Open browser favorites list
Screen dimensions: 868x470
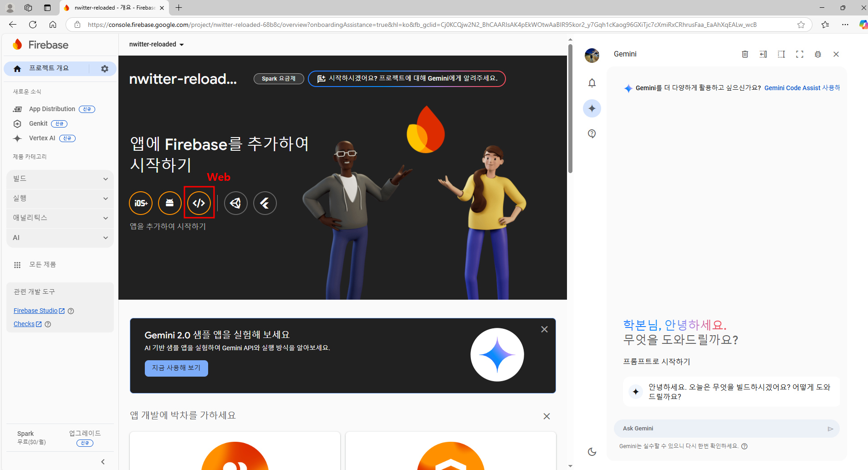825,25
